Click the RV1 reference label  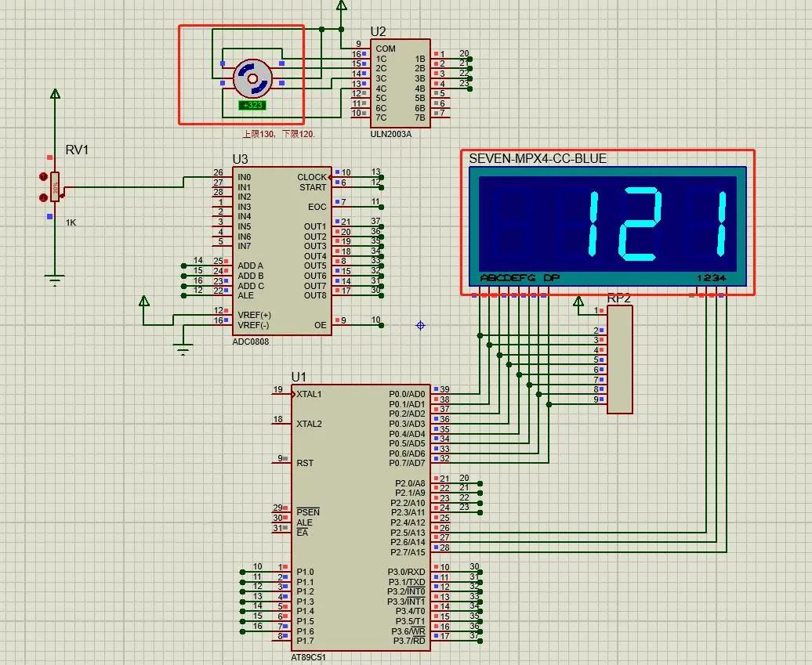(77, 150)
